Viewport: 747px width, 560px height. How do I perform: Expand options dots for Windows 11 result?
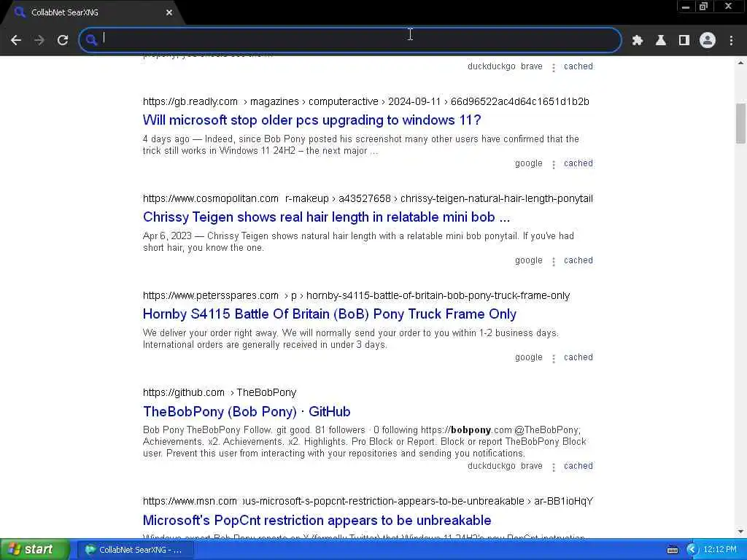coord(554,165)
